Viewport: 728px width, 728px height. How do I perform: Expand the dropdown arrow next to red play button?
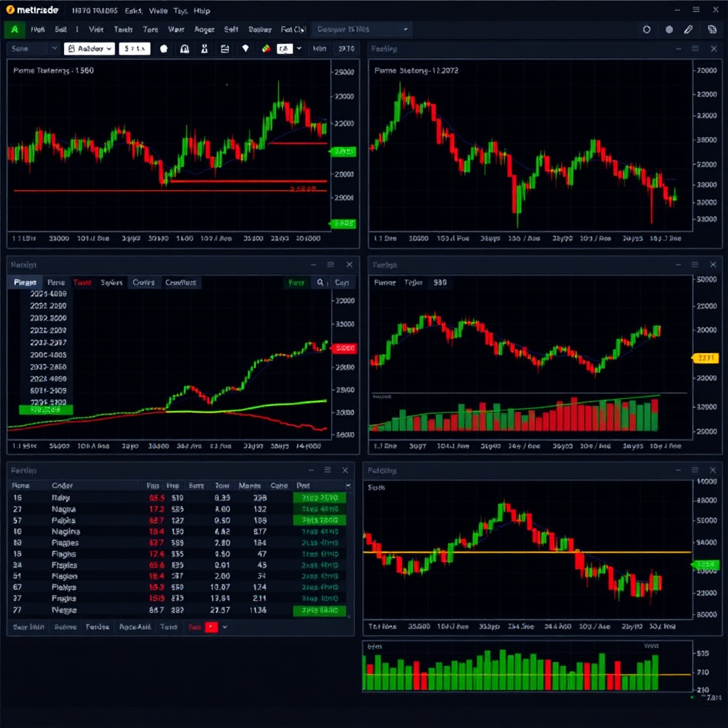point(225,627)
